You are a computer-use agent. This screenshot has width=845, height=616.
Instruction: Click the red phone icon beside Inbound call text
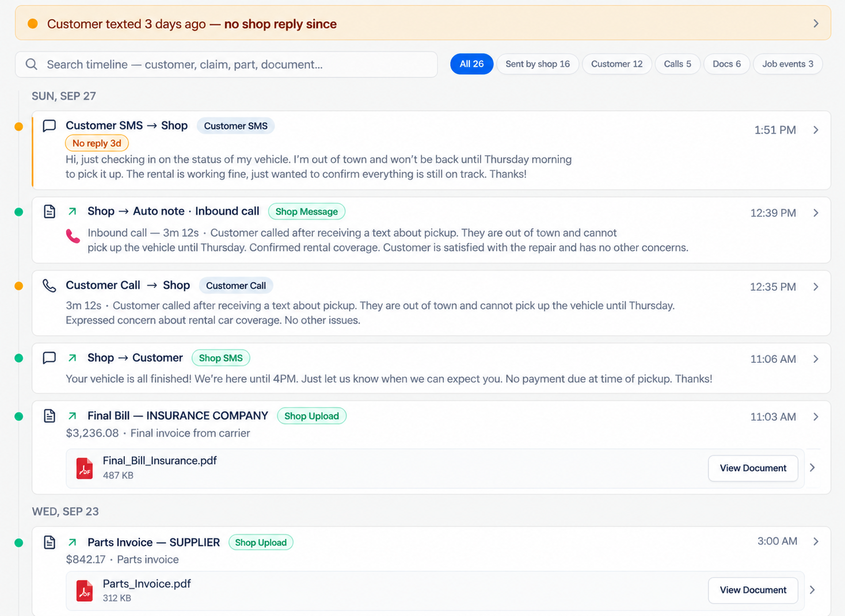click(x=73, y=236)
